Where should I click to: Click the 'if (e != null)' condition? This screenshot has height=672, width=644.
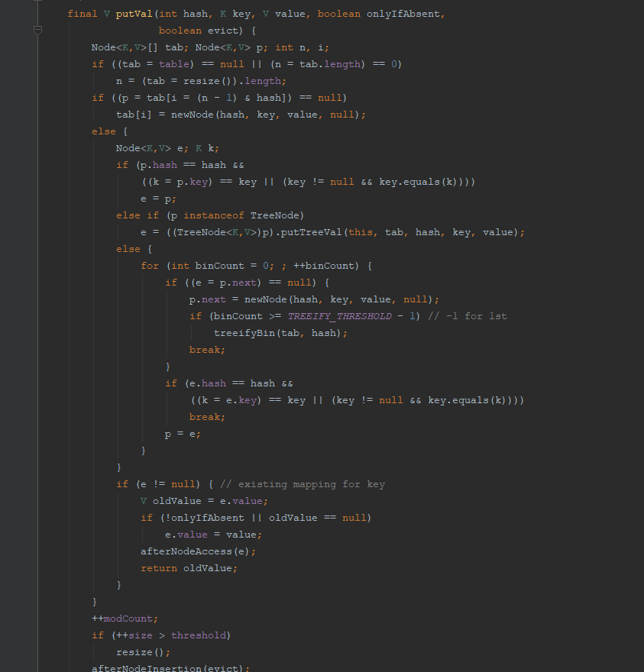[158, 484]
